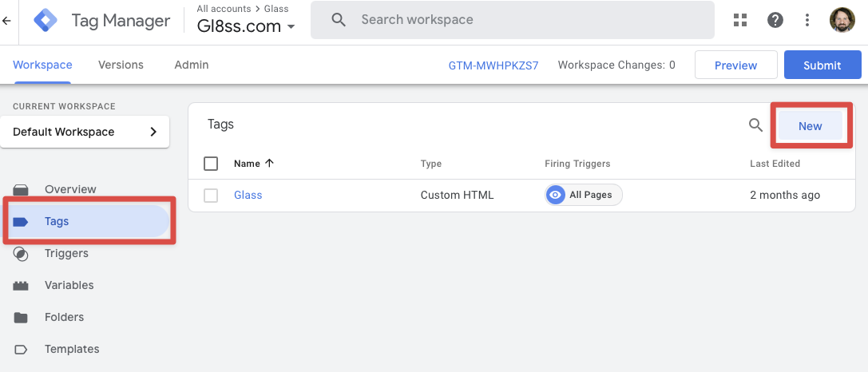Click the 2 months ago cell
The image size is (868, 372).
(785, 195)
